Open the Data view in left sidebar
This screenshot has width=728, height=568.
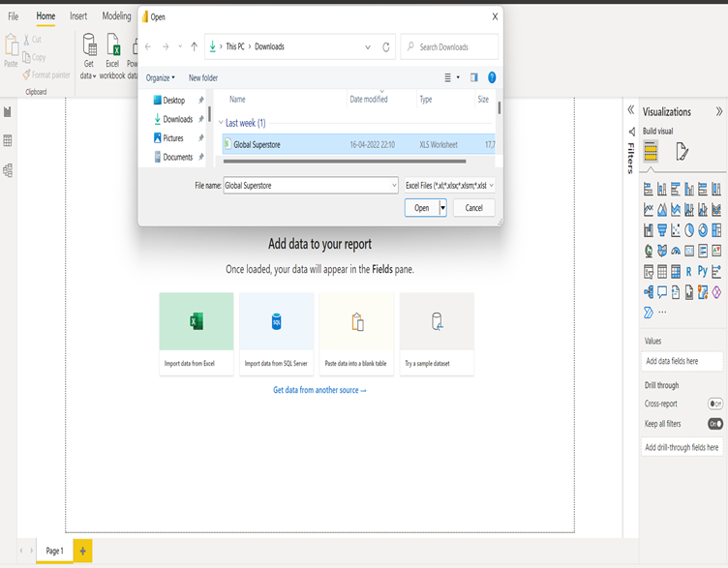pyautogui.click(x=8, y=140)
